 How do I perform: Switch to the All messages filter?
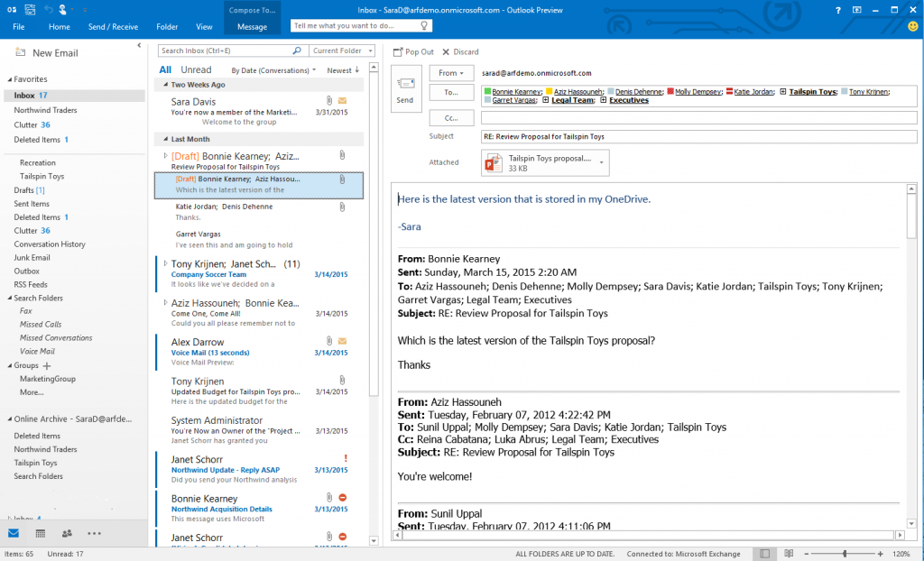point(165,69)
